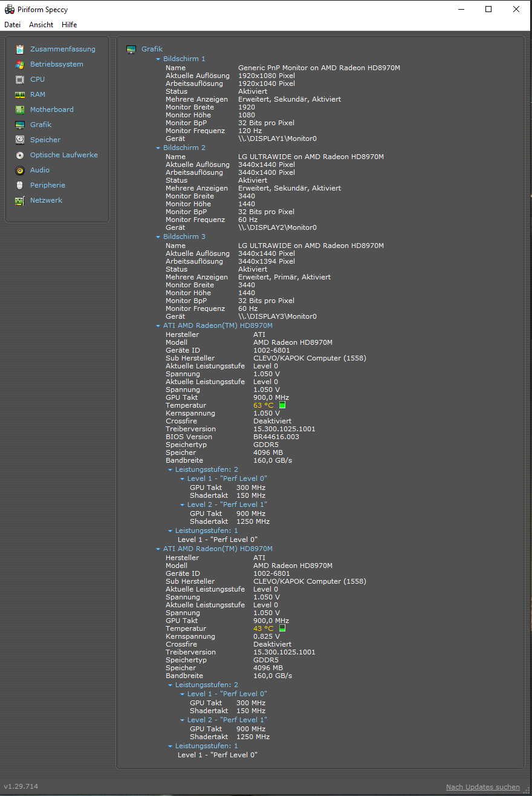Click the \\.\DISPLAY3\Monitor0 device value
Screen dimensions: 532x796
point(277,316)
